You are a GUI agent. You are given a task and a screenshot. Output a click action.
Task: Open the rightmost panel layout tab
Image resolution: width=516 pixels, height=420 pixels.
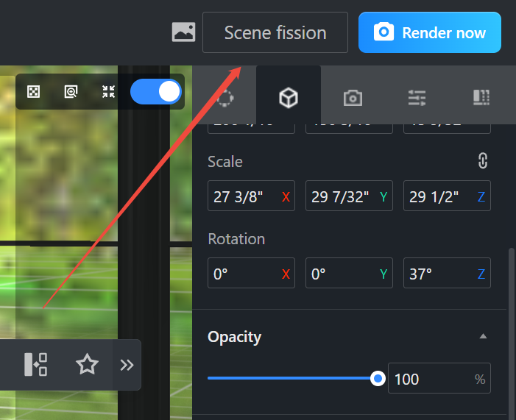481,97
